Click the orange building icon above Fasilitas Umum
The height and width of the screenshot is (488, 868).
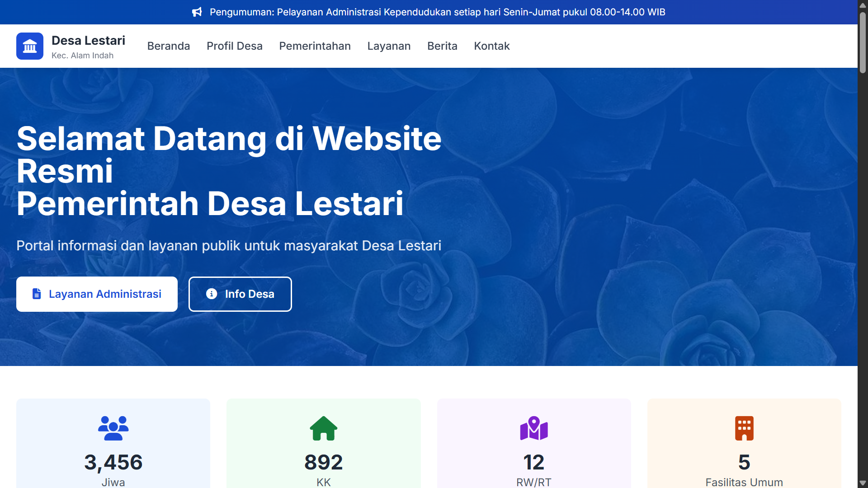click(x=744, y=428)
